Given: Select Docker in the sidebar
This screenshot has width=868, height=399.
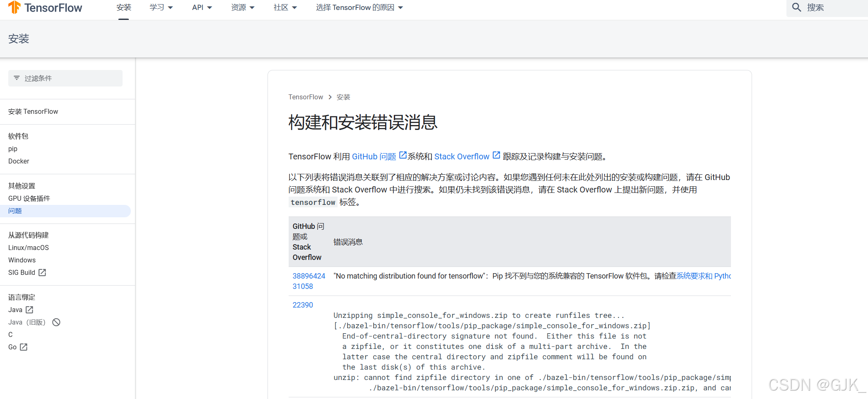Looking at the screenshot, I should pyautogui.click(x=19, y=161).
